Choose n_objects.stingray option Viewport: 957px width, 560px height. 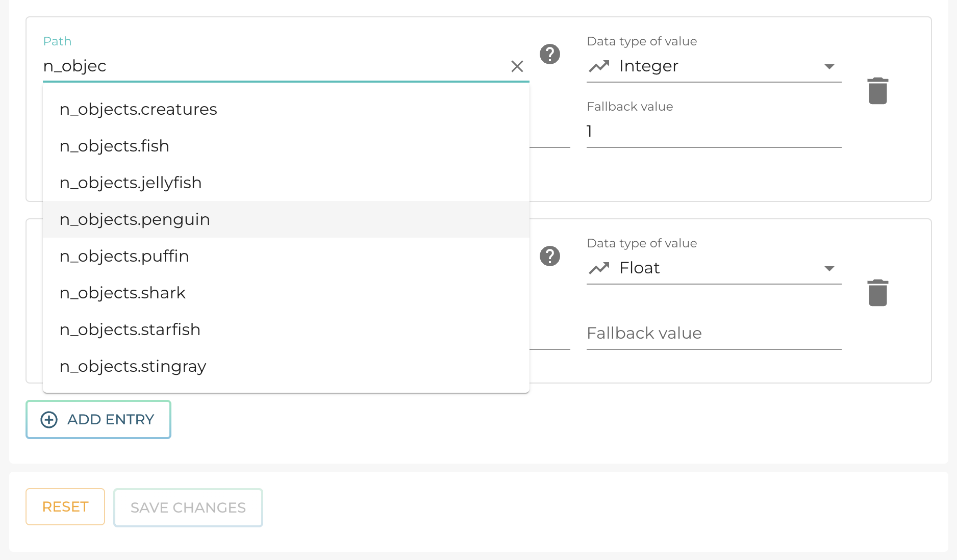[x=133, y=366]
